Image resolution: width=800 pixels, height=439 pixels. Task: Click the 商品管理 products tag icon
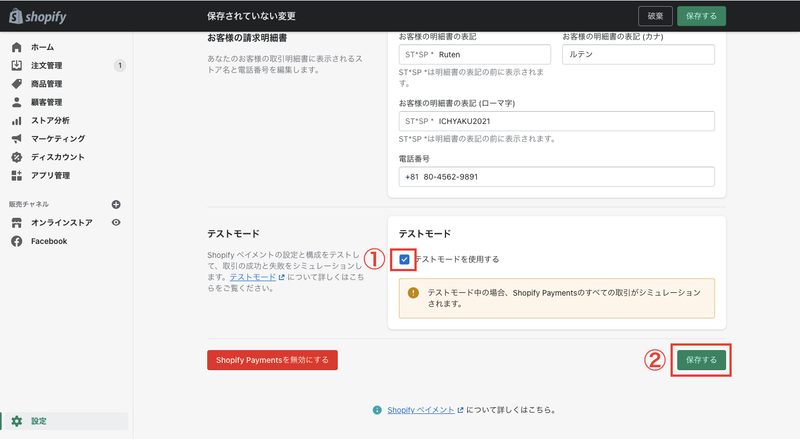(16, 84)
